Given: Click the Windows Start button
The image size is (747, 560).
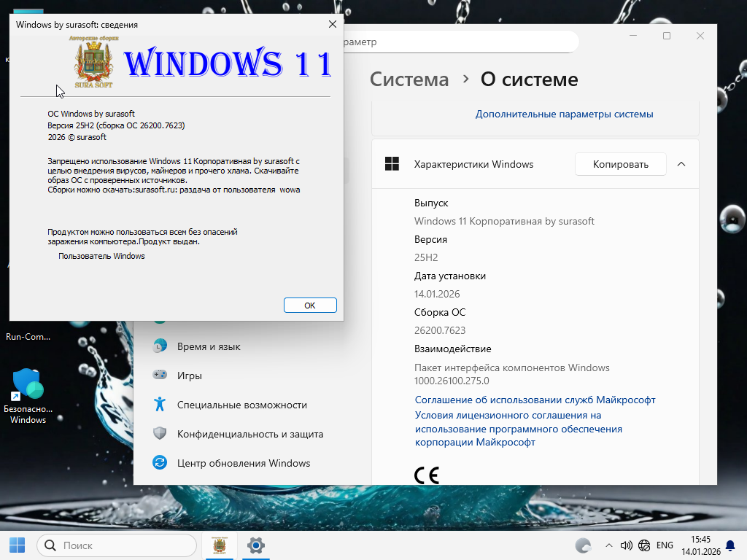Looking at the screenshot, I should (x=17, y=545).
